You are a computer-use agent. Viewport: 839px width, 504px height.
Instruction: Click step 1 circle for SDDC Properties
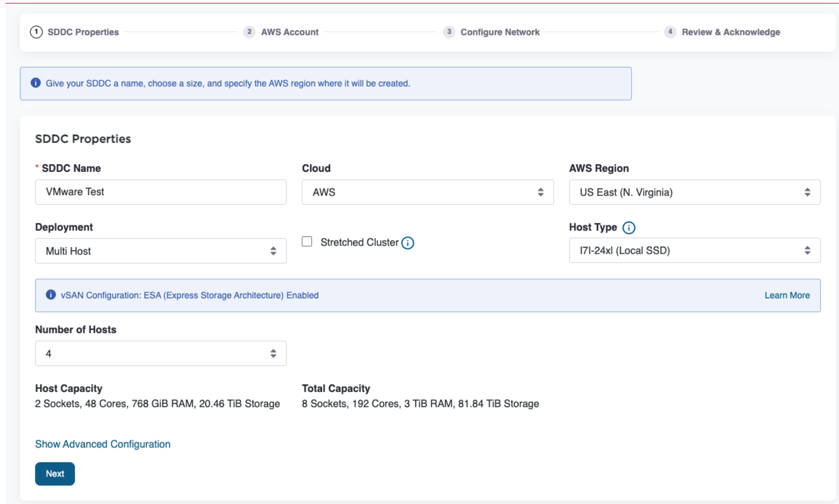click(36, 32)
